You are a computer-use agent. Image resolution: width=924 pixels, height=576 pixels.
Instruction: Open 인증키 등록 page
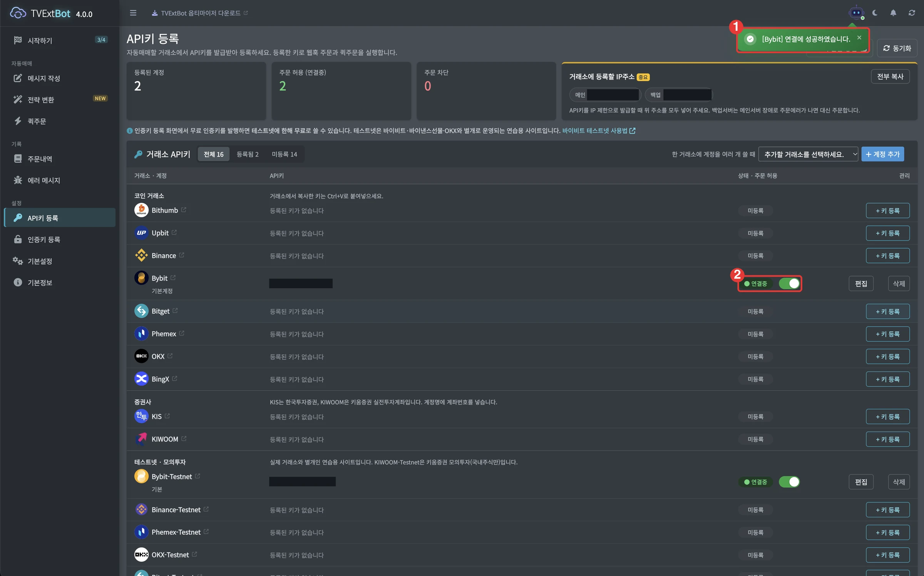click(60, 240)
